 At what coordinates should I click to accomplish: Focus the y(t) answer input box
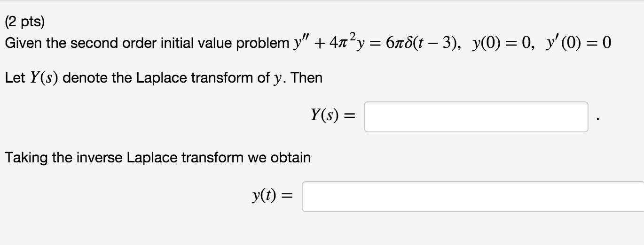coord(473,197)
